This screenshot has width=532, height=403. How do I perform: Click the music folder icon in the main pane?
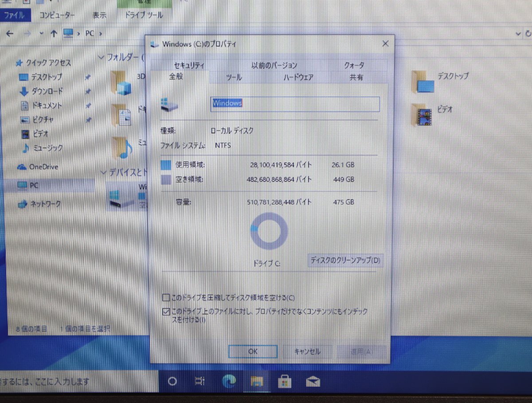pyautogui.click(x=122, y=148)
